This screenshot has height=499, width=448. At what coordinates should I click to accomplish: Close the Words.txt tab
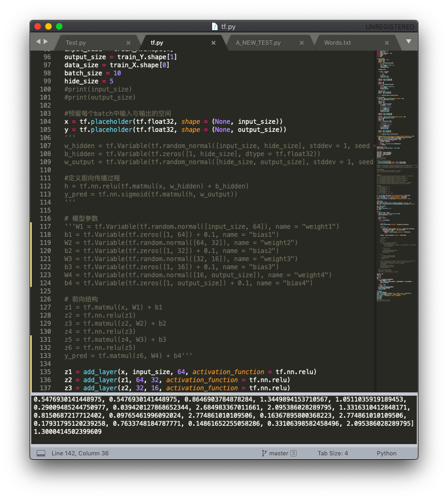(x=387, y=43)
